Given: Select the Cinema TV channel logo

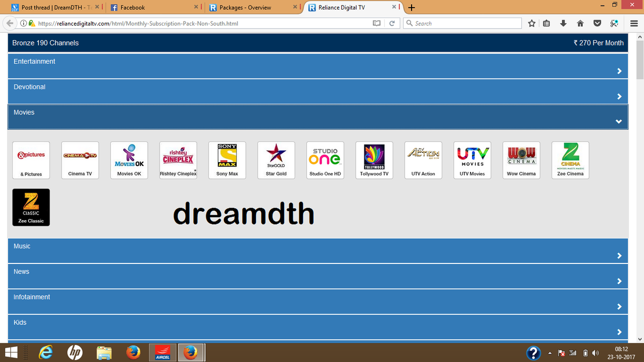Looking at the screenshot, I should click(x=80, y=160).
